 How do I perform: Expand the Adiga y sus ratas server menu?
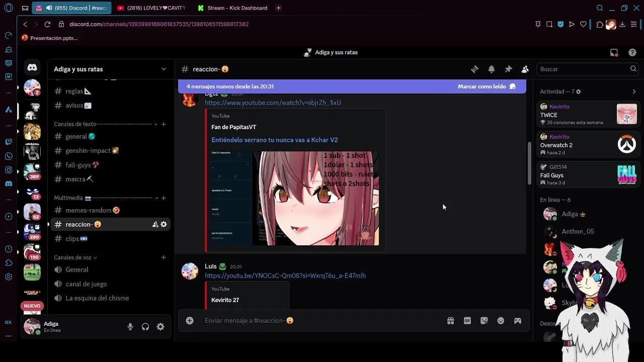click(164, 69)
